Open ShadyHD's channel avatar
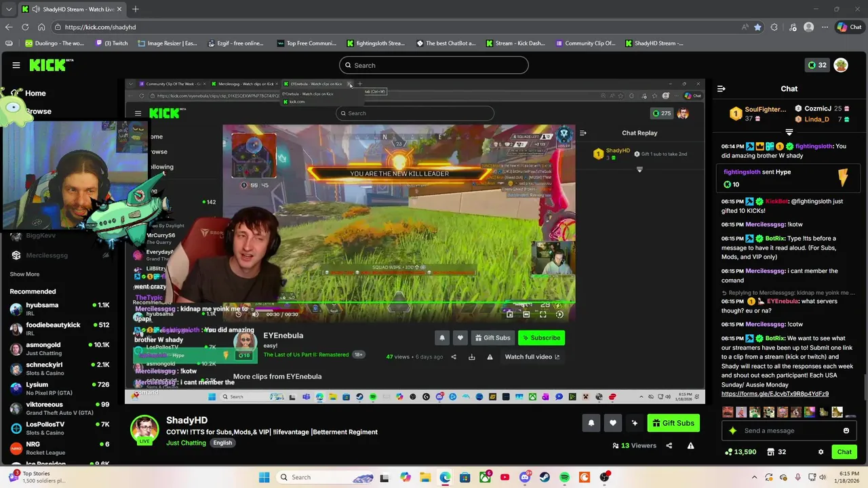This screenshot has width=868, height=488. pos(144,429)
